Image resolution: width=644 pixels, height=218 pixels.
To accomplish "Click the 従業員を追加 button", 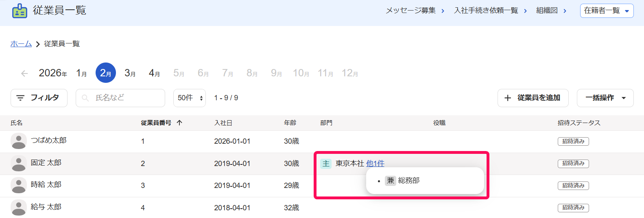I will click(533, 98).
